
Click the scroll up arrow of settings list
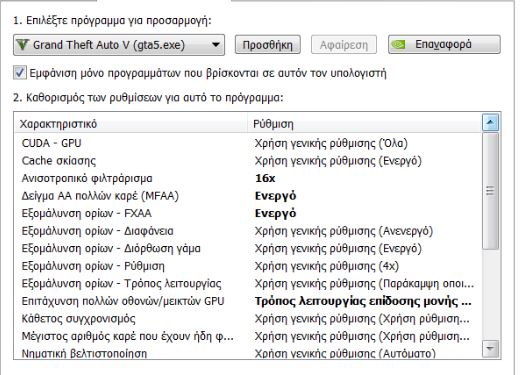[490, 122]
